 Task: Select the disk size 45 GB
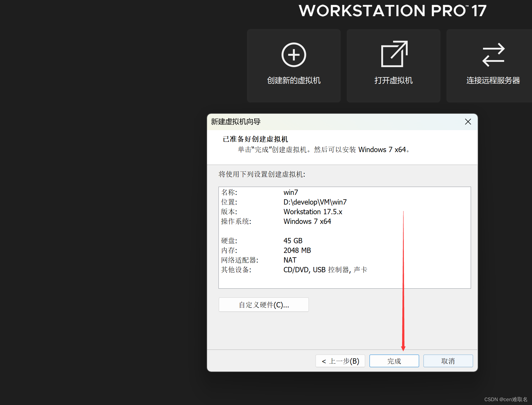point(293,241)
